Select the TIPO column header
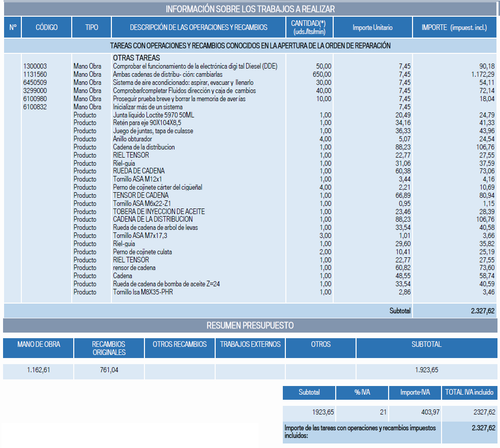 91,27
